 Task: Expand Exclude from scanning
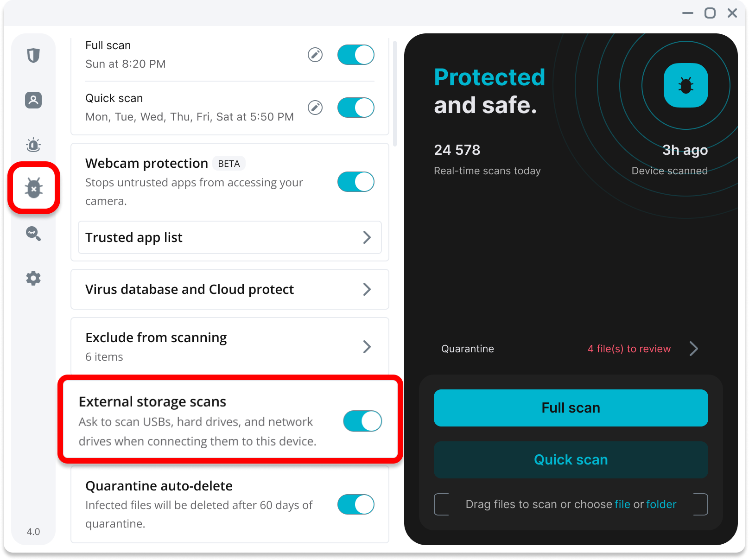230,346
